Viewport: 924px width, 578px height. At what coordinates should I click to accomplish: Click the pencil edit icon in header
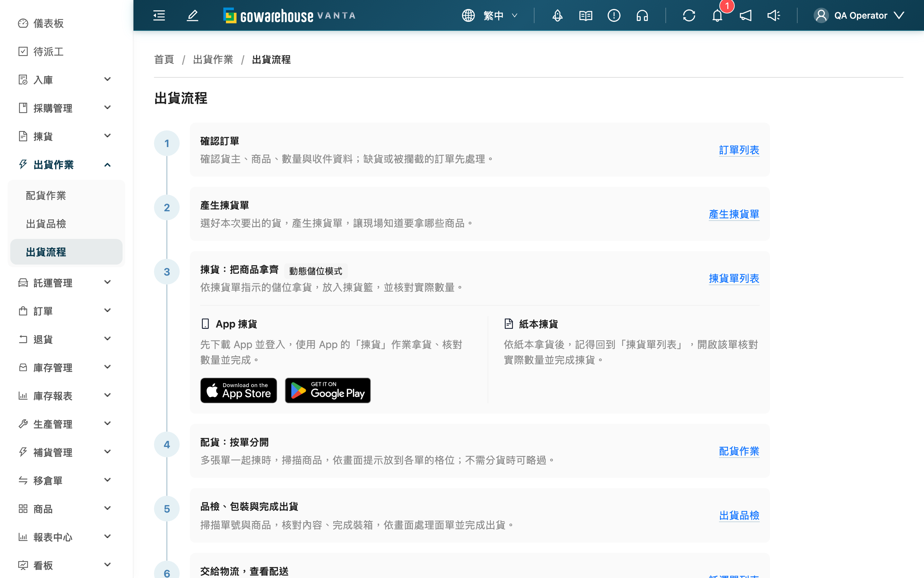point(193,16)
